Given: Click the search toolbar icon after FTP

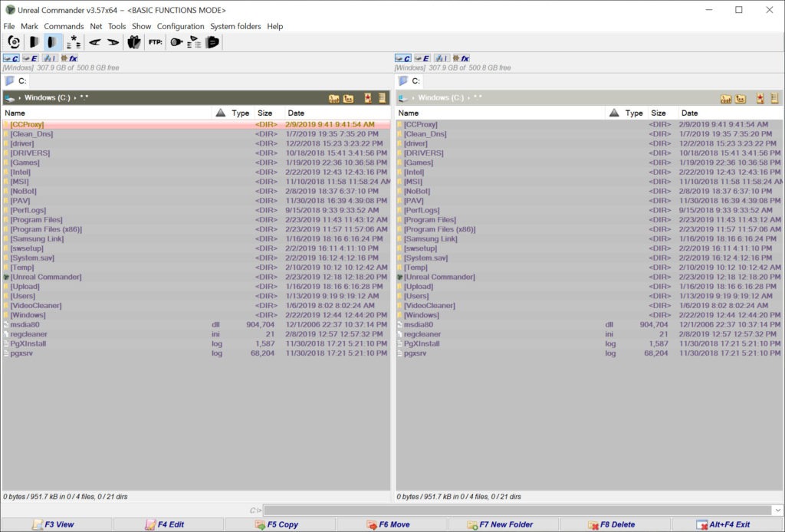Looking at the screenshot, I should point(176,42).
